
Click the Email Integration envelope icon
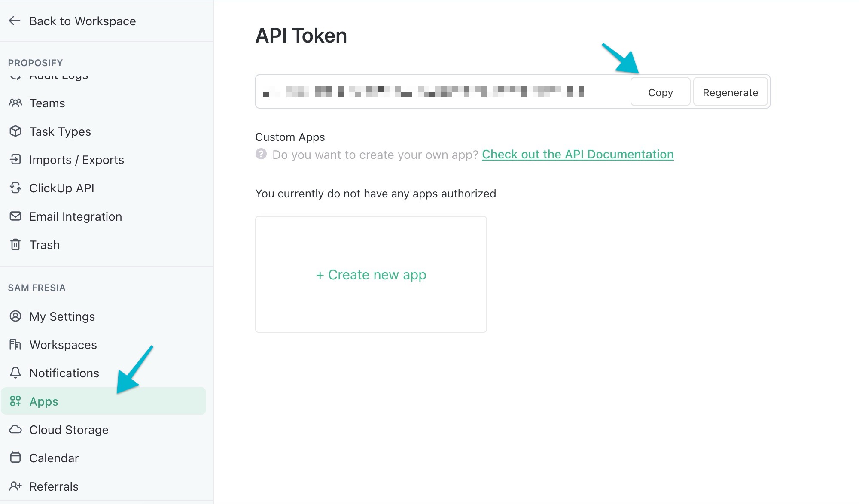point(15,216)
